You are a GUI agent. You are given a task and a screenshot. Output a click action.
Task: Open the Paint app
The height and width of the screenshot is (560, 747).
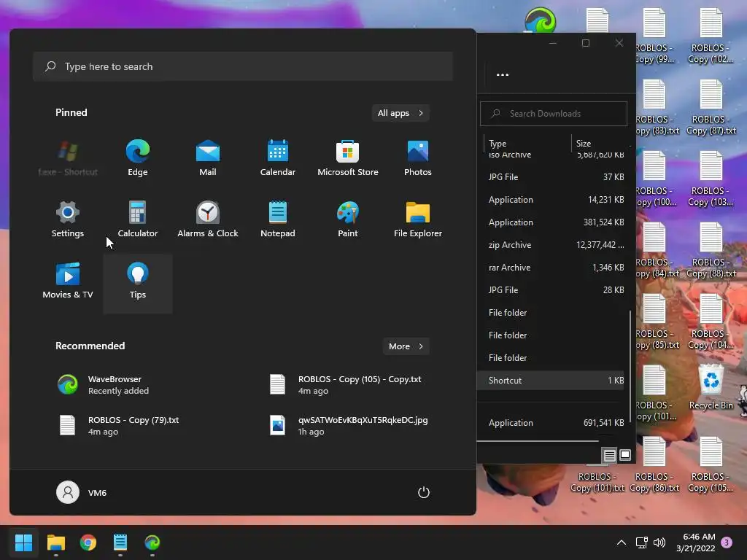348,219
